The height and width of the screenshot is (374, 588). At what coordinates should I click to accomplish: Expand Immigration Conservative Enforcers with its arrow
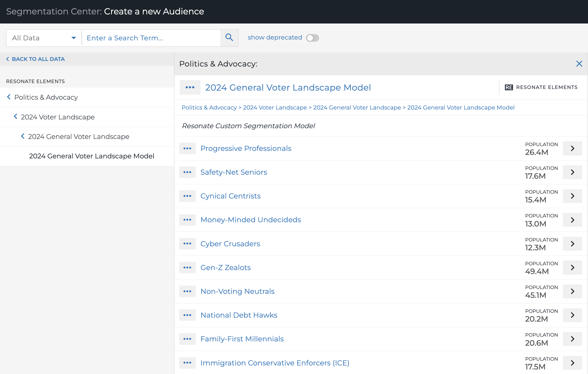pyautogui.click(x=572, y=363)
